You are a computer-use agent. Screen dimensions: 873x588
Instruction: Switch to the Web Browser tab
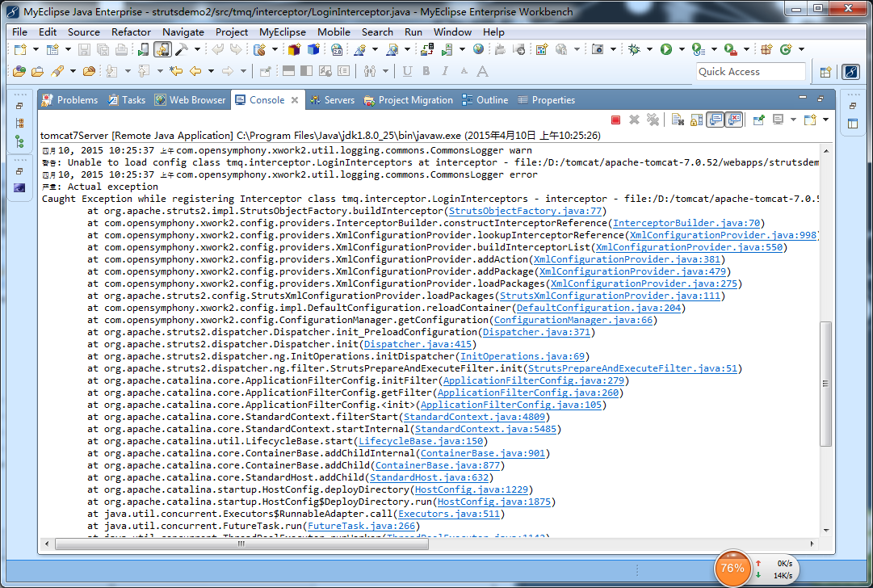[x=191, y=100]
